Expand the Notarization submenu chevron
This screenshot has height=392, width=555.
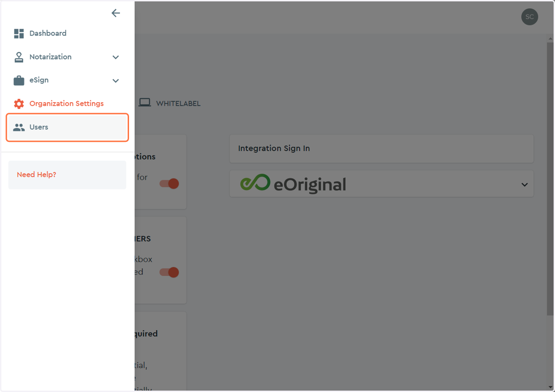coord(116,57)
